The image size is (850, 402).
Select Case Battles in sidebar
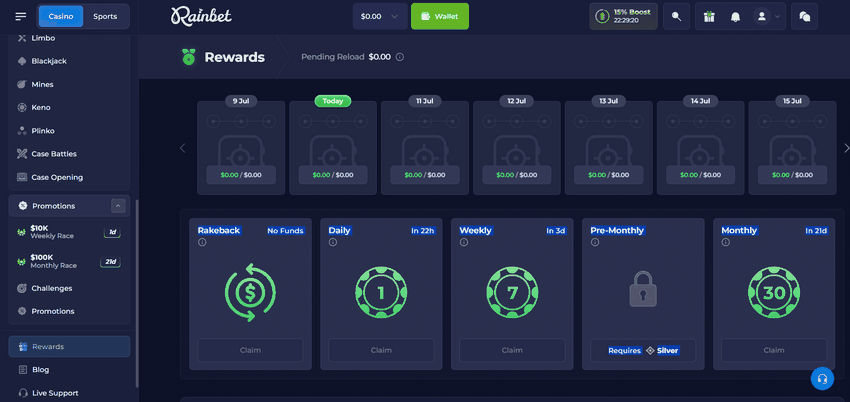click(53, 154)
